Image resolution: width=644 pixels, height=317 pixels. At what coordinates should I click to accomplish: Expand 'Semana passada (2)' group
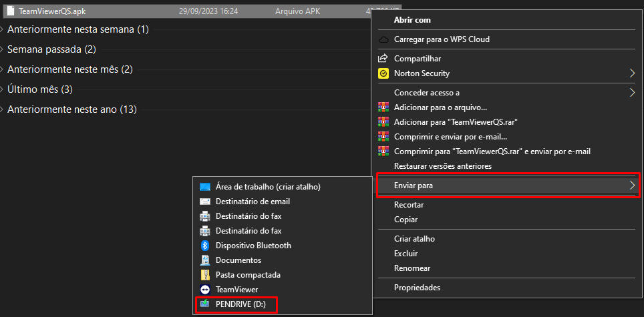point(3,49)
